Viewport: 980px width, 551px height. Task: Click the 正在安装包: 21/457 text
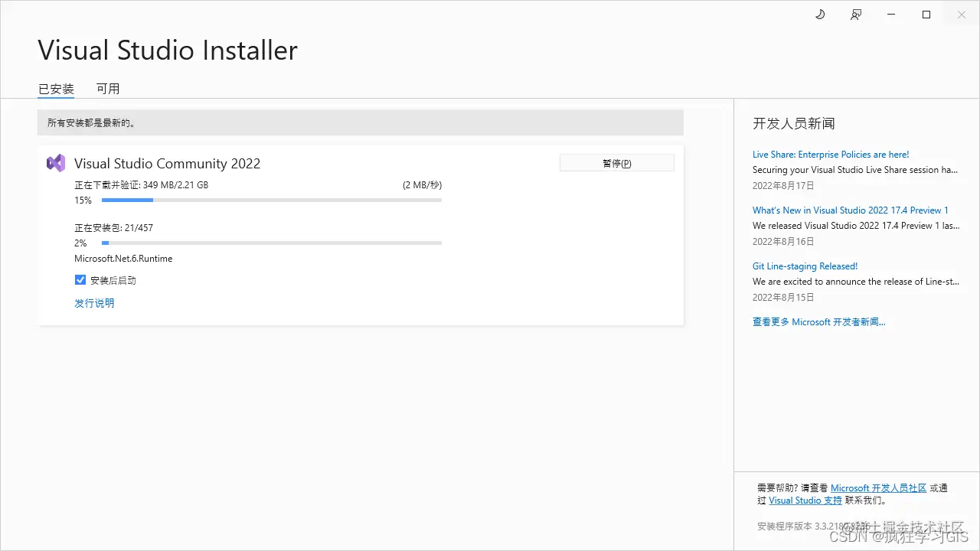[114, 228]
